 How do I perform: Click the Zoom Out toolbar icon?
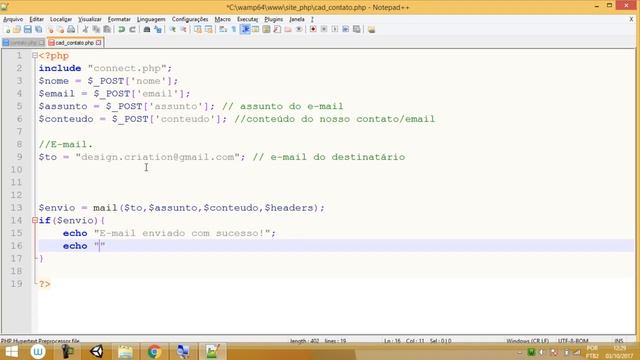pos(184,29)
